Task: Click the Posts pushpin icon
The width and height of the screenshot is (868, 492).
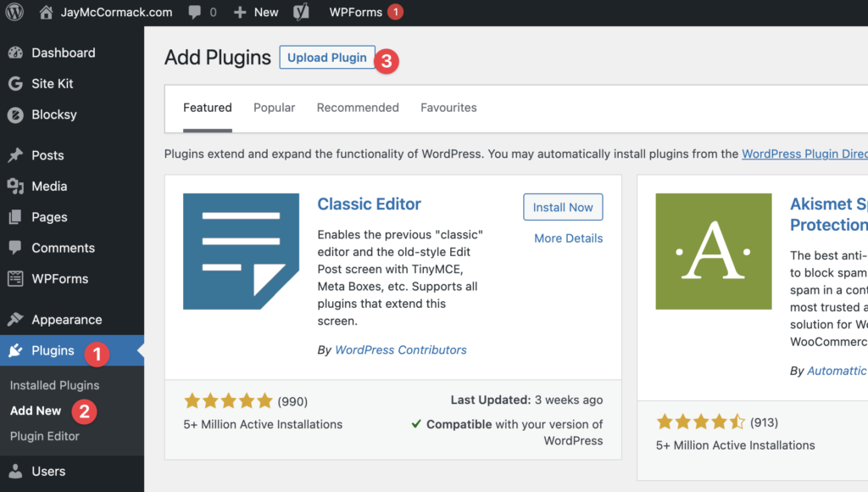Action: click(15, 155)
